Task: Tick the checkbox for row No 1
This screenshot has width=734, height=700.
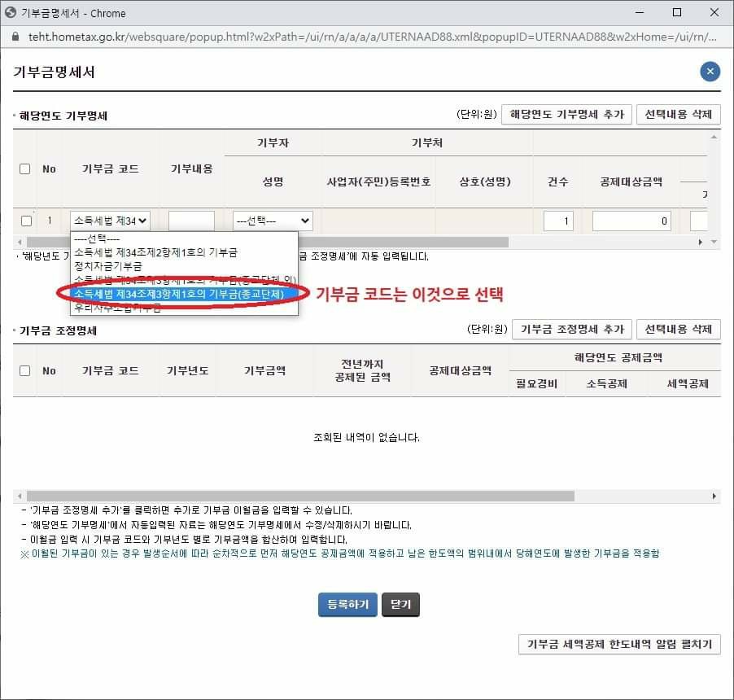Action: pos(26,221)
